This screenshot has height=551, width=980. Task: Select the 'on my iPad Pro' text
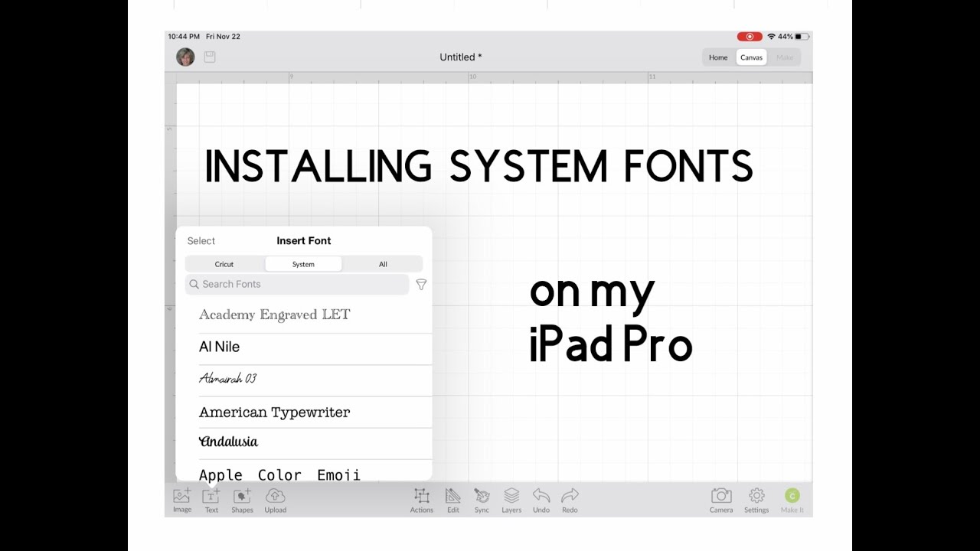click(611, 320)
